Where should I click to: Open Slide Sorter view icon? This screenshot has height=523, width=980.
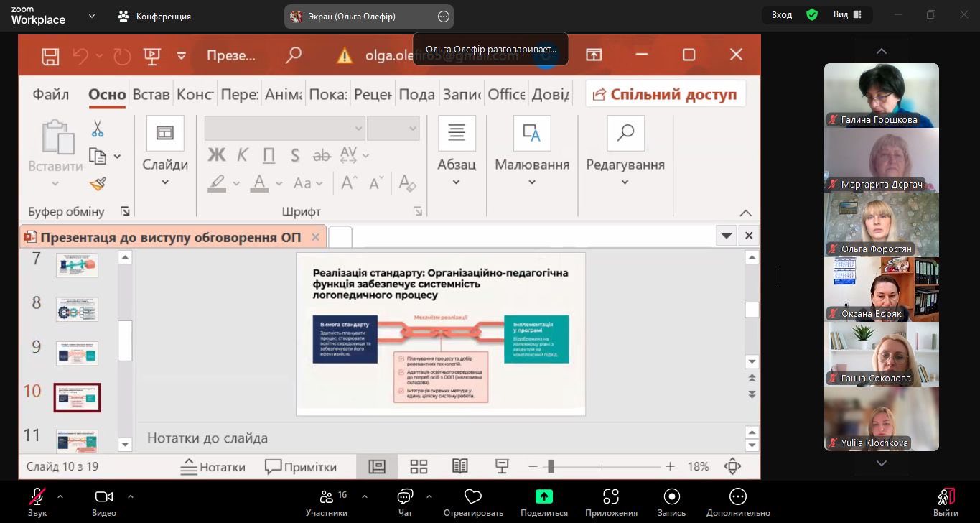(x=419, y=467)
